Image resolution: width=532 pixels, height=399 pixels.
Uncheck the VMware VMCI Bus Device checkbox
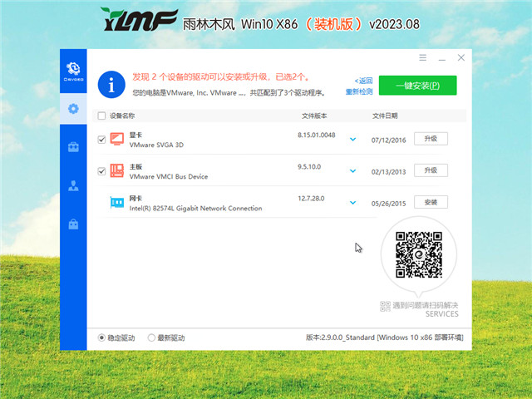(x=101, y=171)
